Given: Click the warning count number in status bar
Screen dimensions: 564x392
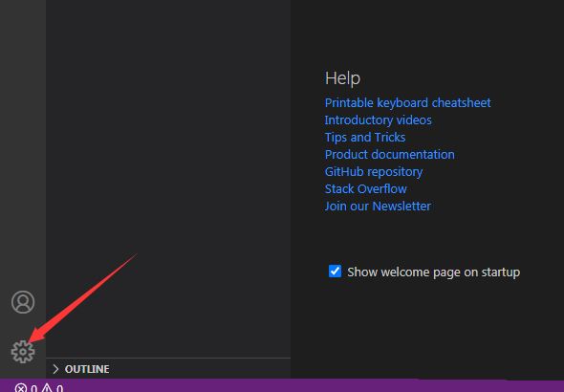Looking at the screenshot, I should 59,388.
